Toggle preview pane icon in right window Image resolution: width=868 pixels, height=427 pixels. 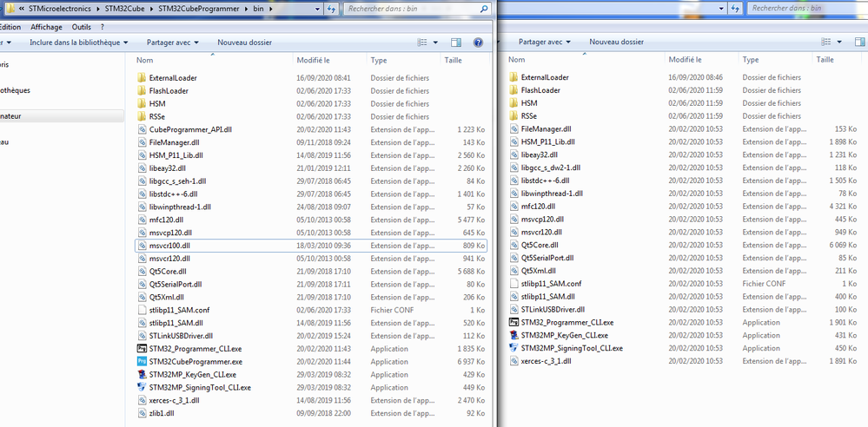pyautogui.click(x=861, y=42)
